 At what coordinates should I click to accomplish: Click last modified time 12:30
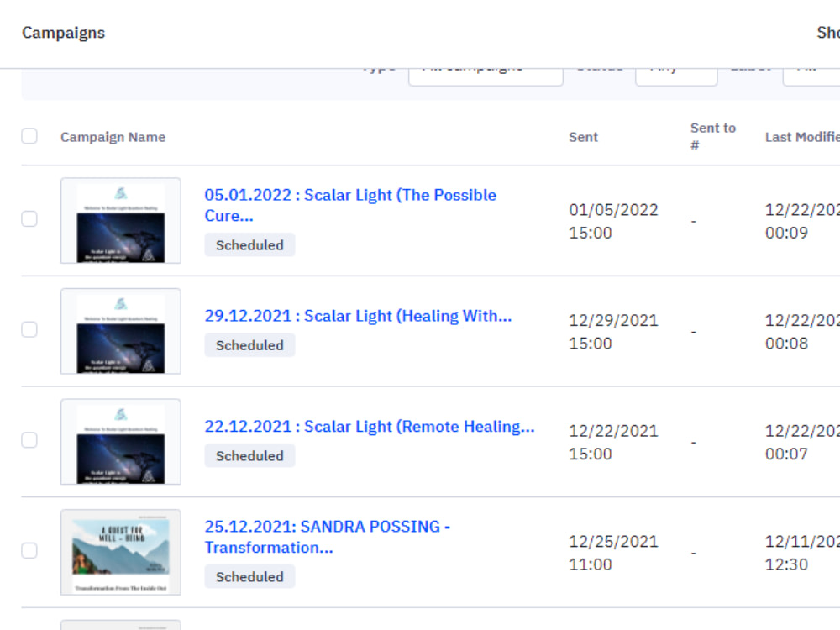click(786, 564)
